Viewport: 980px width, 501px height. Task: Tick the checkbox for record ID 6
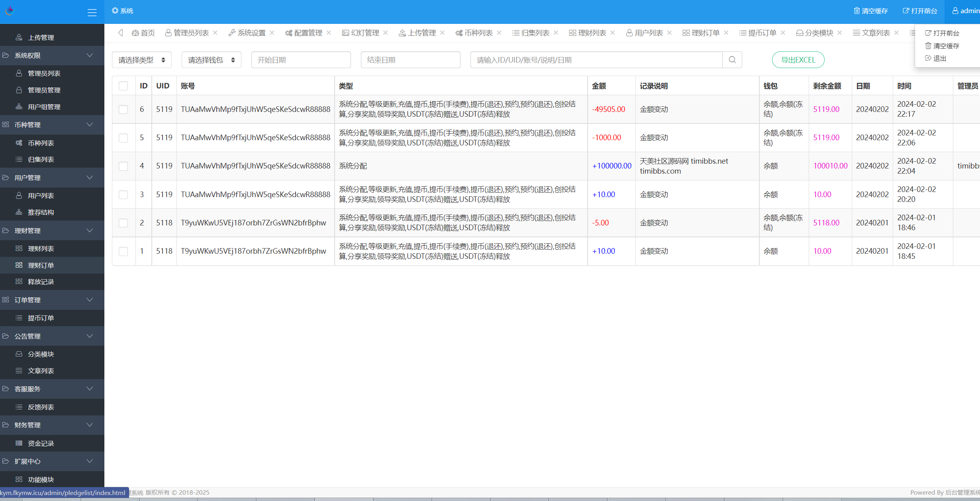click(123, 109)
